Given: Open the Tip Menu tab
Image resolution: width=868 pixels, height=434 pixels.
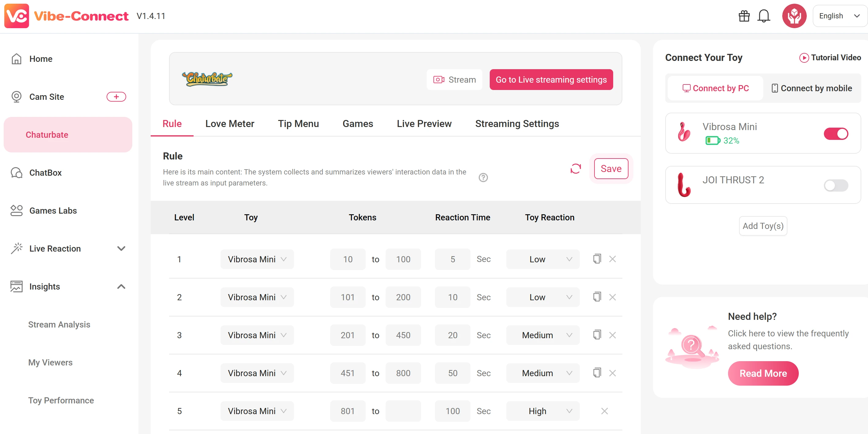Looking at the screenshot, I should click(298, 124).
